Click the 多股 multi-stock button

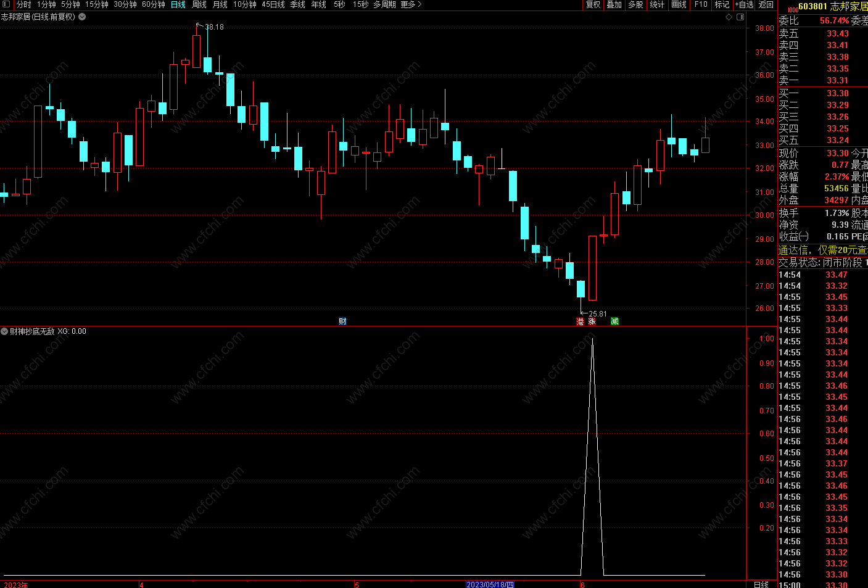(635, 4)
